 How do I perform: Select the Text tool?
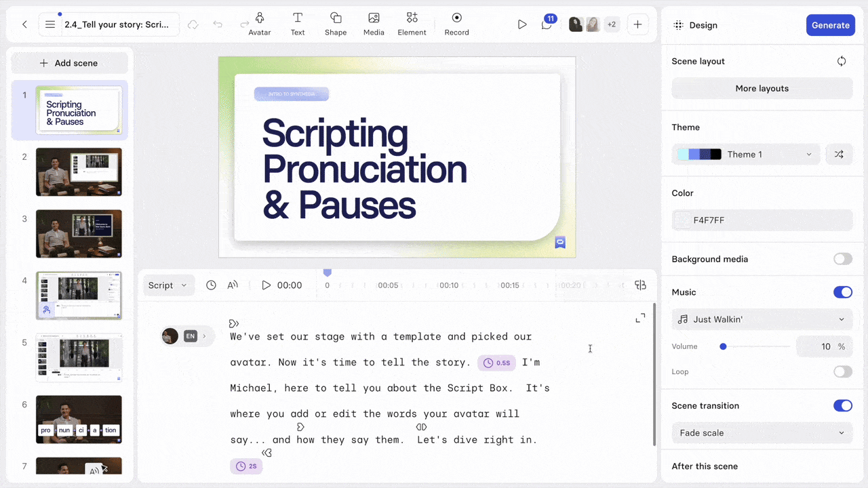[298, 24]
